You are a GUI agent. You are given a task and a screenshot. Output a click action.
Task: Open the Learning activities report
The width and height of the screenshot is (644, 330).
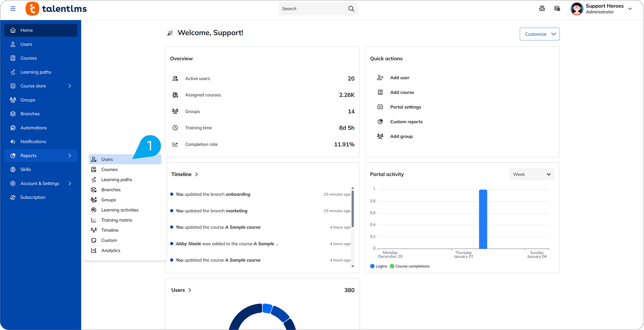(120, 210)
